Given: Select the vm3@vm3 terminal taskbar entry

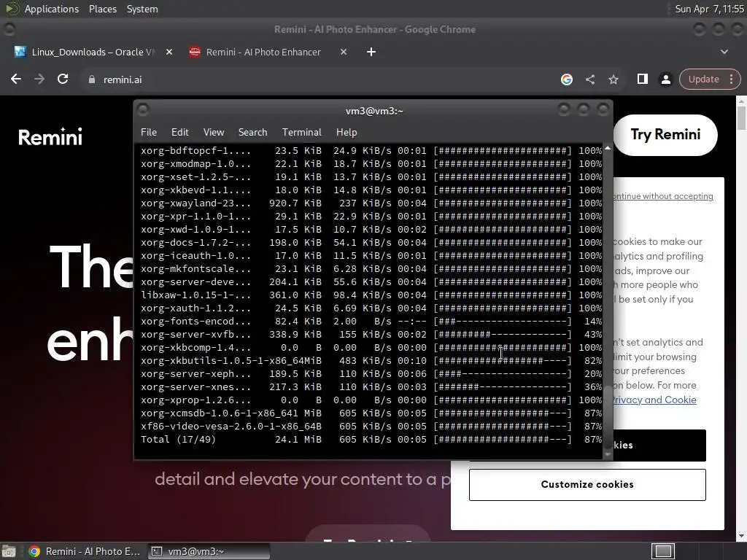Looking at the screenshot, I should coord(208,551).
